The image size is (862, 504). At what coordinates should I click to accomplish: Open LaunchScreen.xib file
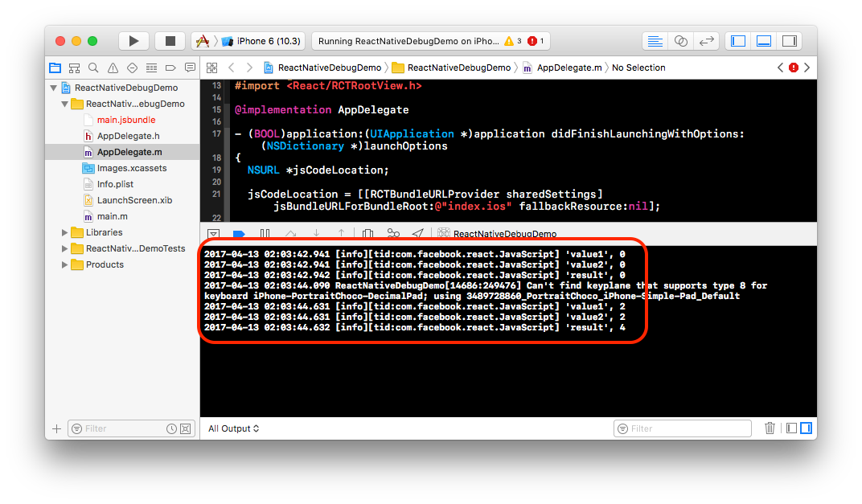point(122,201)
